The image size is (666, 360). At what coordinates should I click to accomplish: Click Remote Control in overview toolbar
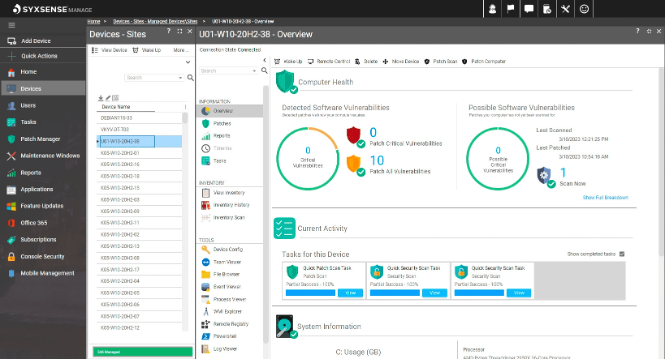click(x=329, y=62)
